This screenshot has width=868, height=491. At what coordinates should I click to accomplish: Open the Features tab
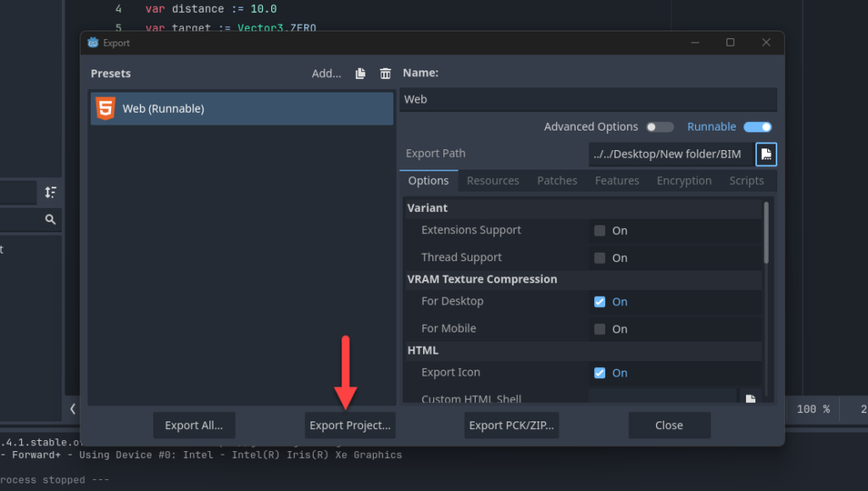[617, 181]
